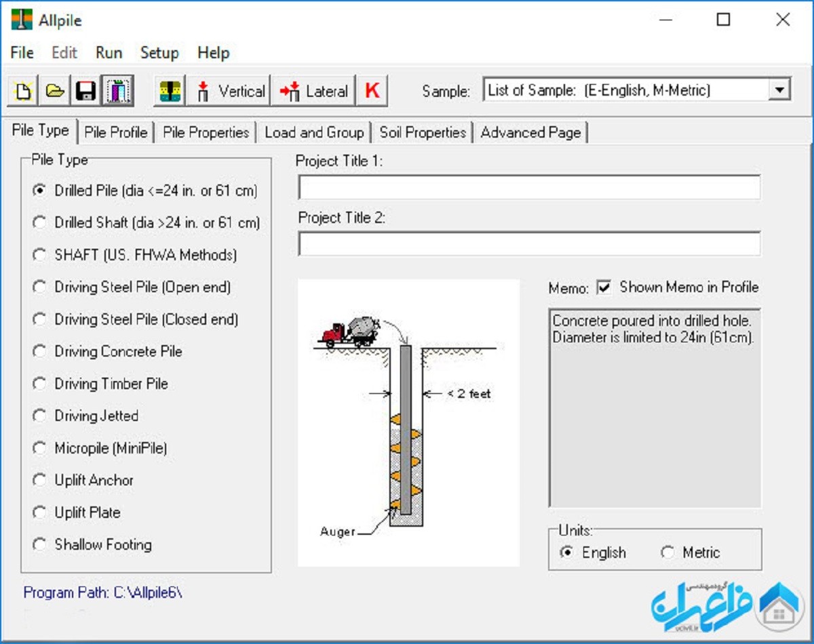Click the Program Path: C:\Allpile6\ text
This screenshot has height=644, width=814.
pyautogui.click(x=103, y=592)
